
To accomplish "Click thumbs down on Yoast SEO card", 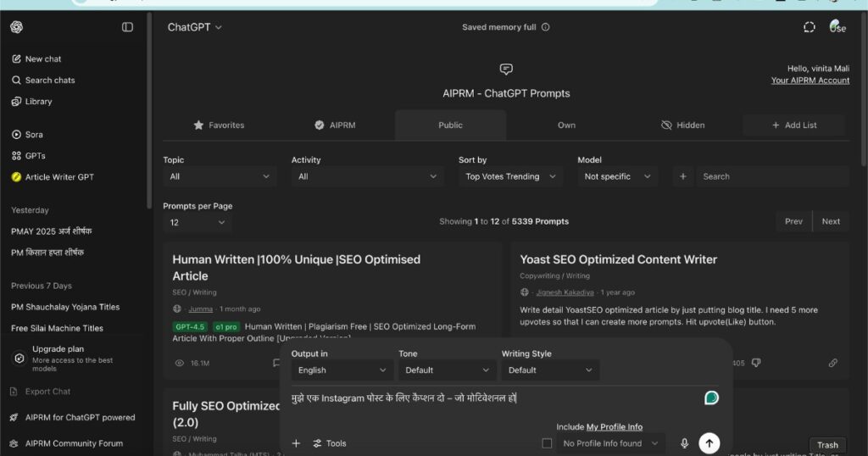I will click(756, 363).
